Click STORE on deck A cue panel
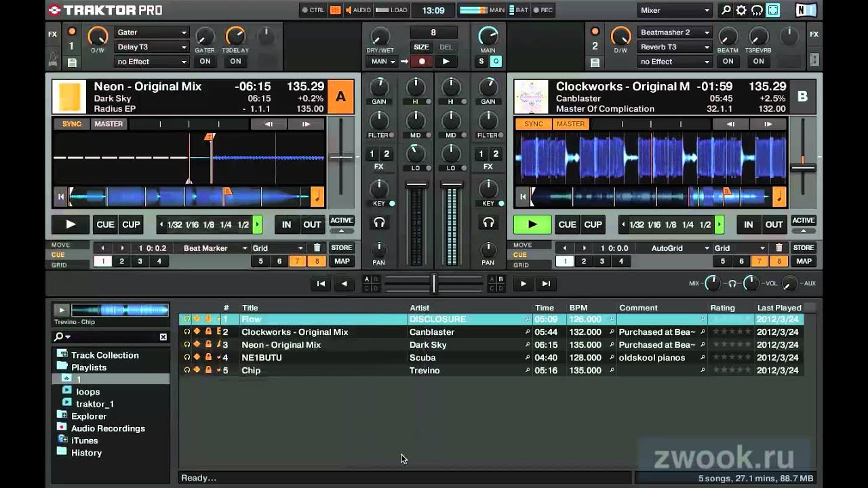Screen dimensions: 868x488 click(x=342, y=248)
